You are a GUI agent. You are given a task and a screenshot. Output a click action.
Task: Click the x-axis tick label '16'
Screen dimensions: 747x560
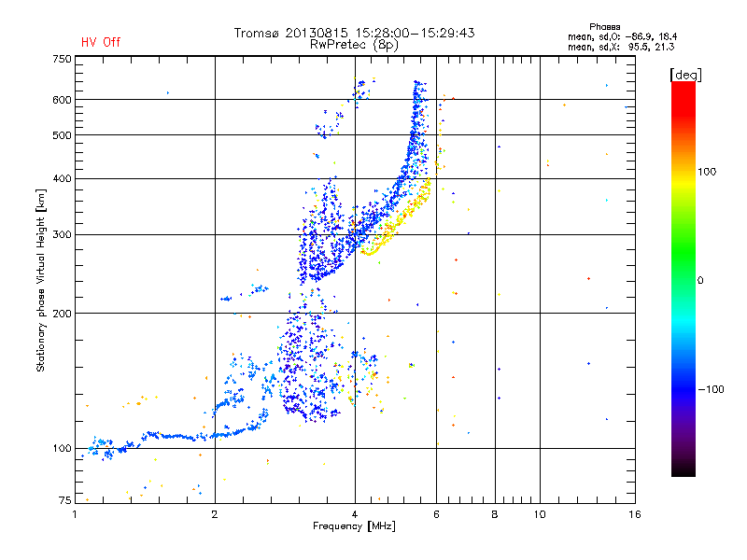click(635, 514)
